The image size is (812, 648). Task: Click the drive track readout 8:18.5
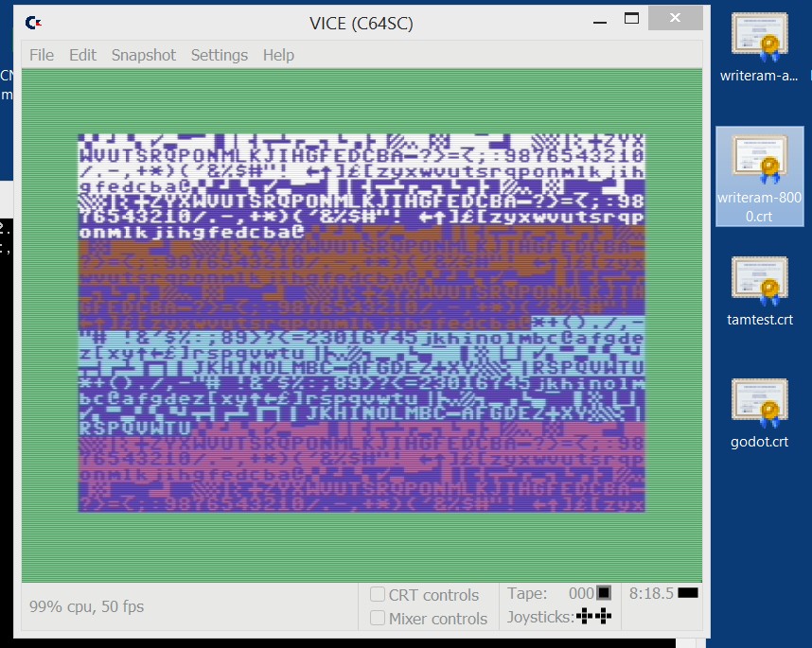click(x=651, y=593)
